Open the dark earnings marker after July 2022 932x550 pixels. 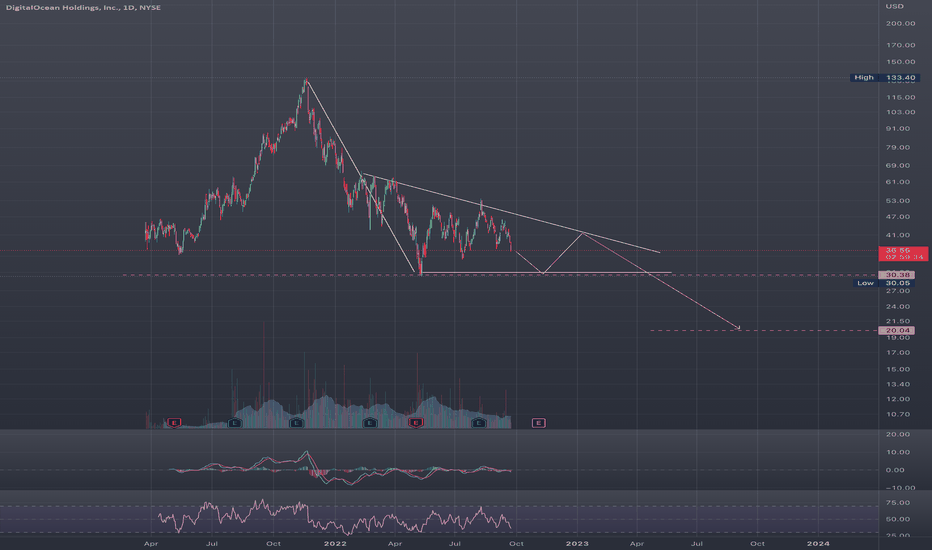click(478, 423)
